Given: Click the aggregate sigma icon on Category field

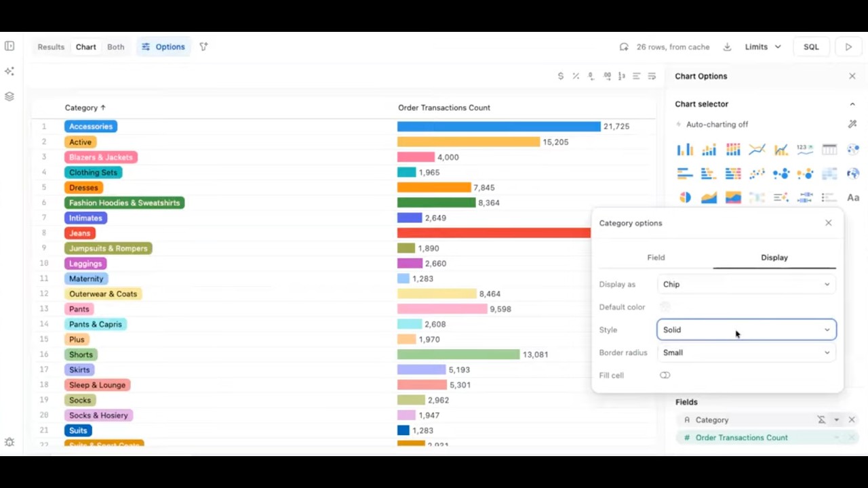Looking at the screenshot, I should [821, 420].
